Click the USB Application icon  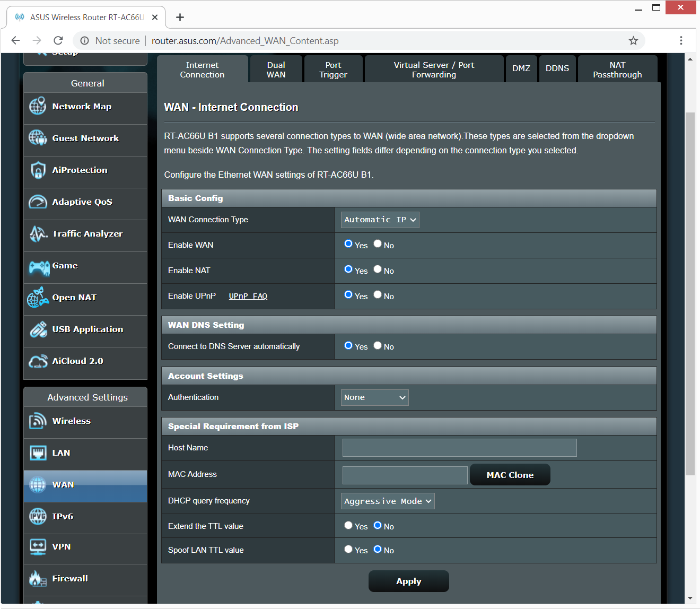point(38,329)
